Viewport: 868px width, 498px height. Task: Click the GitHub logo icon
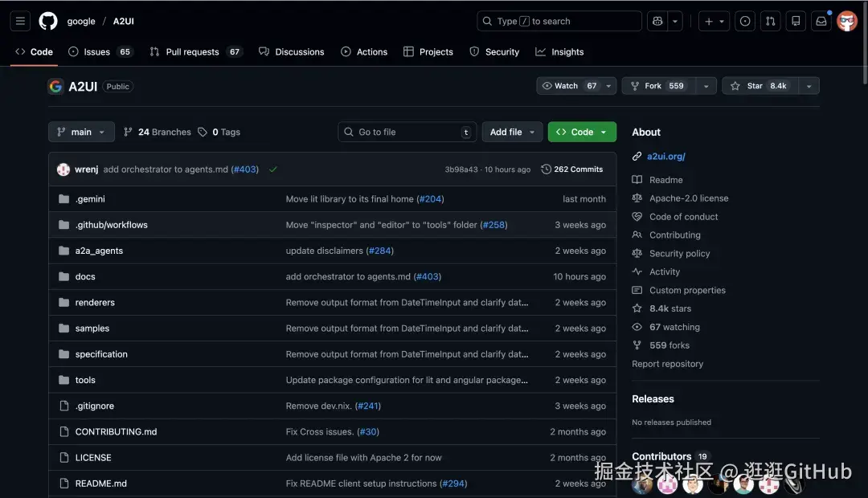(48, 21)
